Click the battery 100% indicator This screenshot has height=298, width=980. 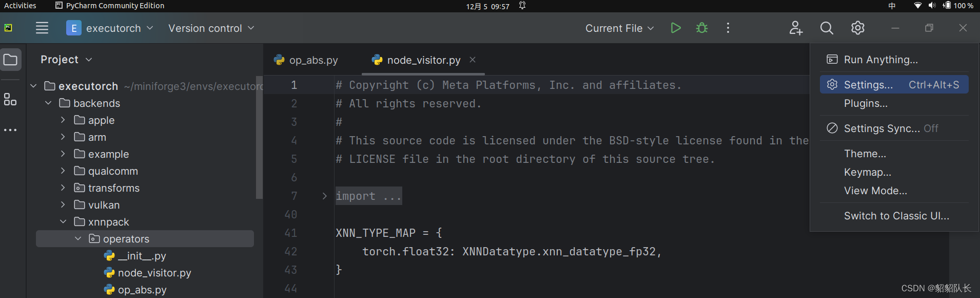958,6
